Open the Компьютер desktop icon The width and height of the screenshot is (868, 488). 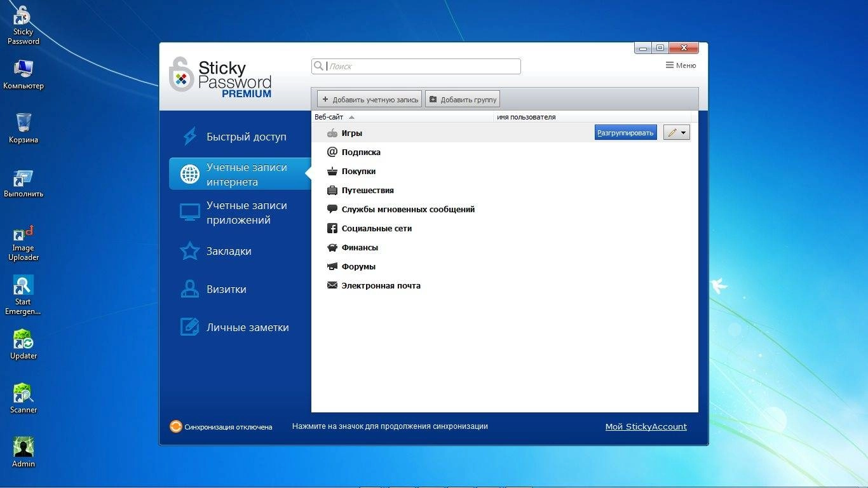coord(24,75)
